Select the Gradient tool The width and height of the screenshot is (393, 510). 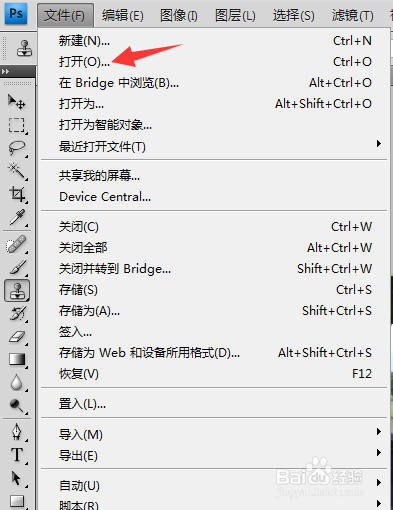[x=16, y=360]
